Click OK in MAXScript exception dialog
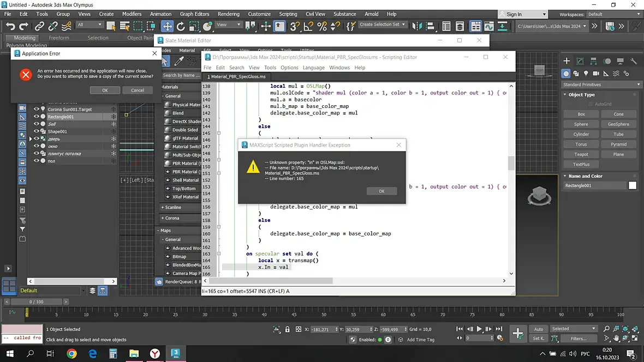Viewport: 644px width, 362px height. click(x=381, y=191)
